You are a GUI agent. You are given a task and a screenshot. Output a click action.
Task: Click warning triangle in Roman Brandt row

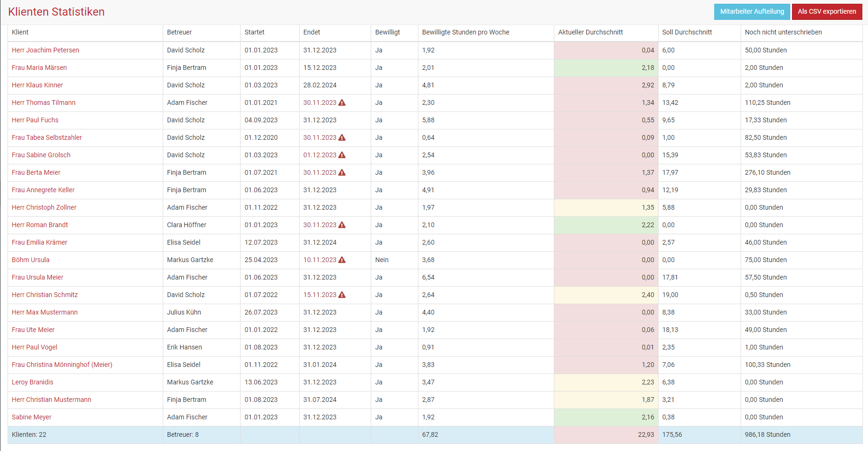pyautogui.click(x=342, y=225)
